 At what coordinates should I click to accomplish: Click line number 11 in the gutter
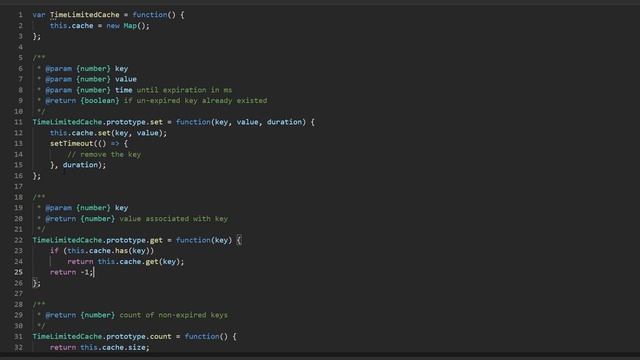(19, 122)
